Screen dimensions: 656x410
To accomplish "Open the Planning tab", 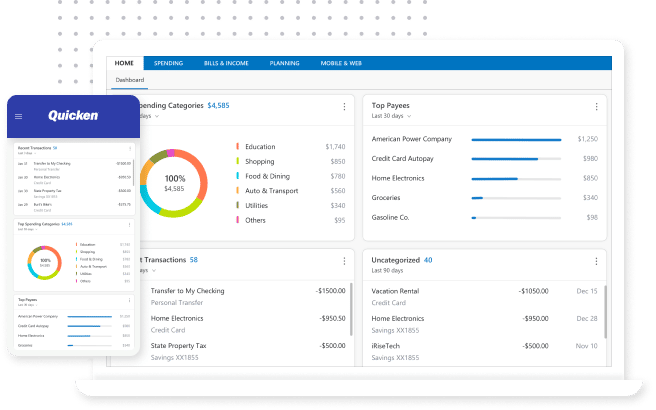I will click(284, 63).
